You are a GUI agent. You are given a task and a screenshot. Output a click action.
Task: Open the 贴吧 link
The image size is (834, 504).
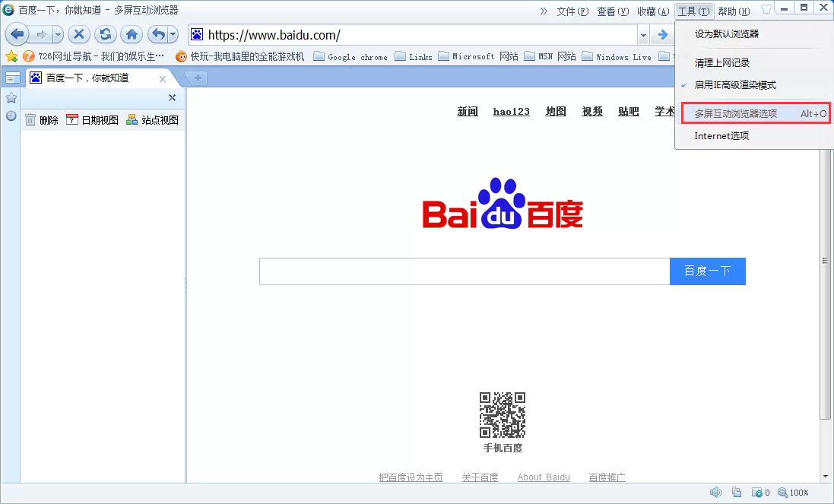[x=628, y=111]
